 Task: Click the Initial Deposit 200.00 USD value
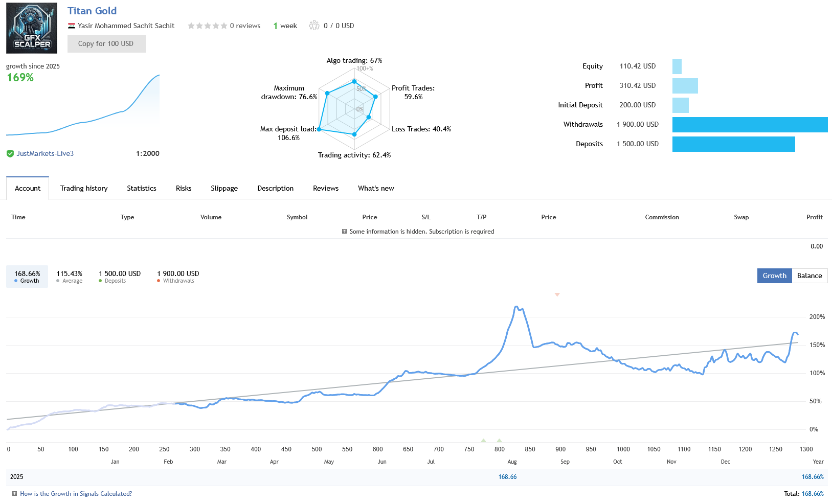click(638, 105)
